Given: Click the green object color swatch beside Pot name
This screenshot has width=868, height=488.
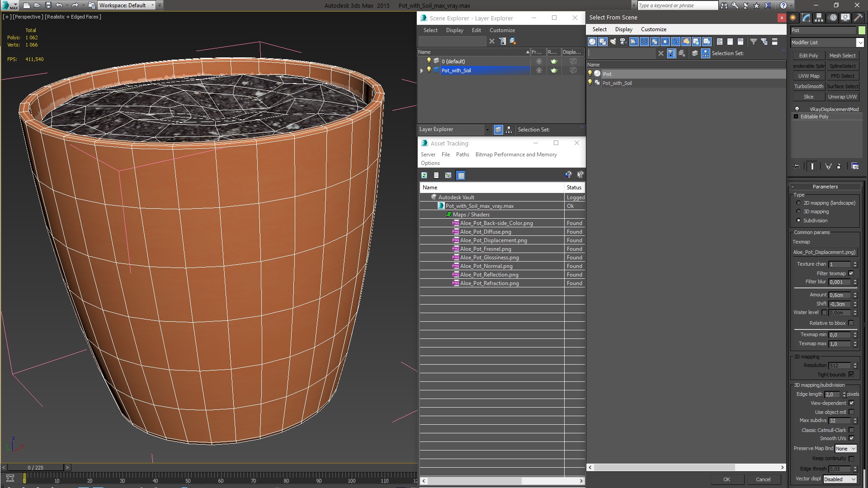Looking at the screenshot, I should click(x=862, y=30).
